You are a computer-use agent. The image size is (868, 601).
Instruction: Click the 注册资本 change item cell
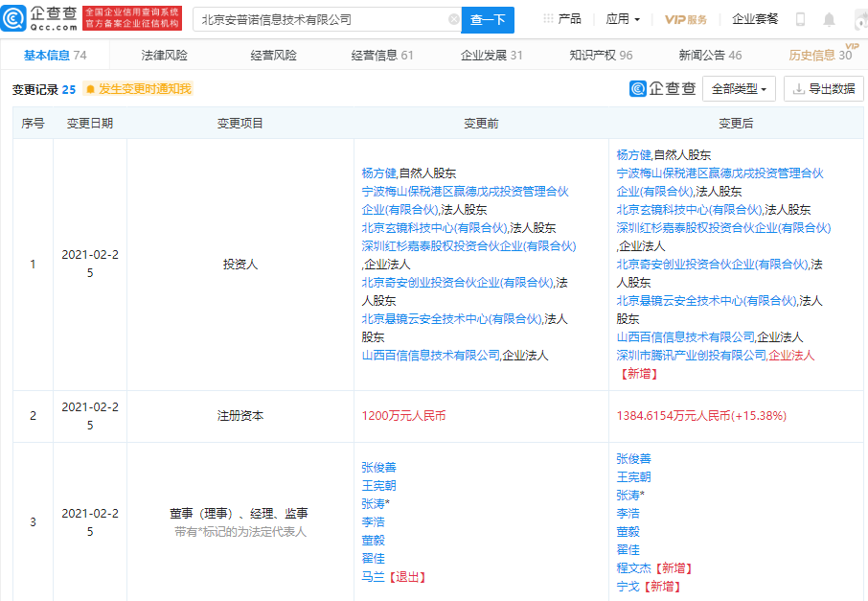240,416
